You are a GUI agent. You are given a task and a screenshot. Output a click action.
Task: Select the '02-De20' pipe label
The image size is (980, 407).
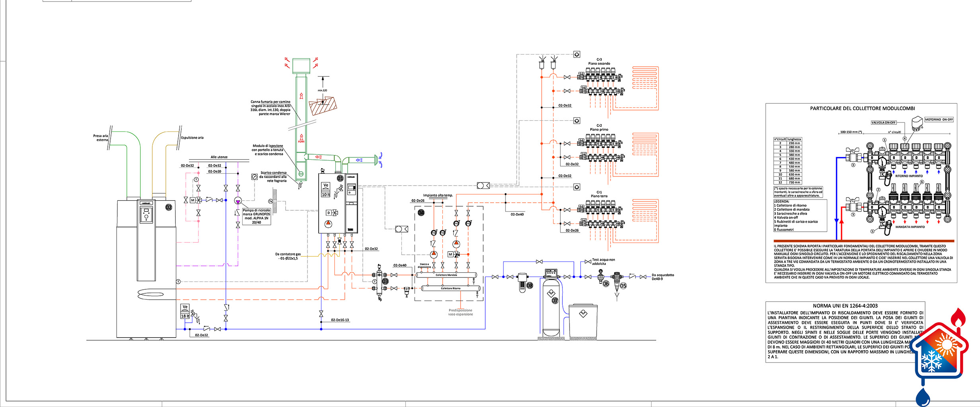[x=215, y=172]
